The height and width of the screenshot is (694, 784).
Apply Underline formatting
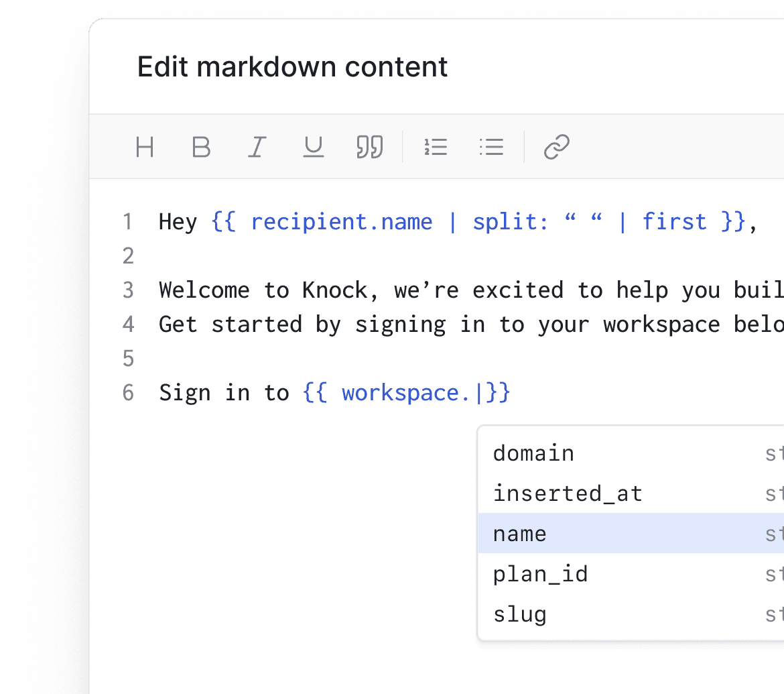tap(313, 147)
